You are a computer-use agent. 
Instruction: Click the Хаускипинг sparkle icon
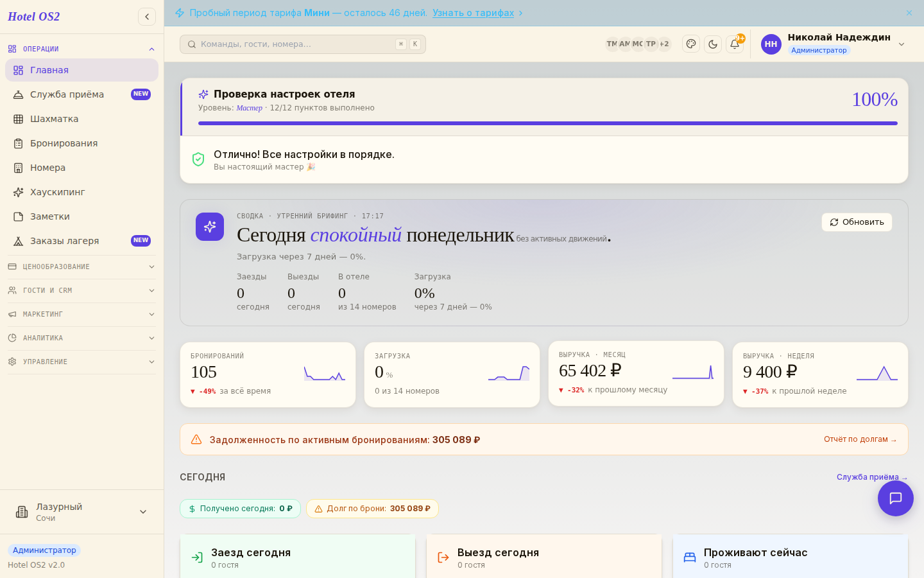pos(18,192)
